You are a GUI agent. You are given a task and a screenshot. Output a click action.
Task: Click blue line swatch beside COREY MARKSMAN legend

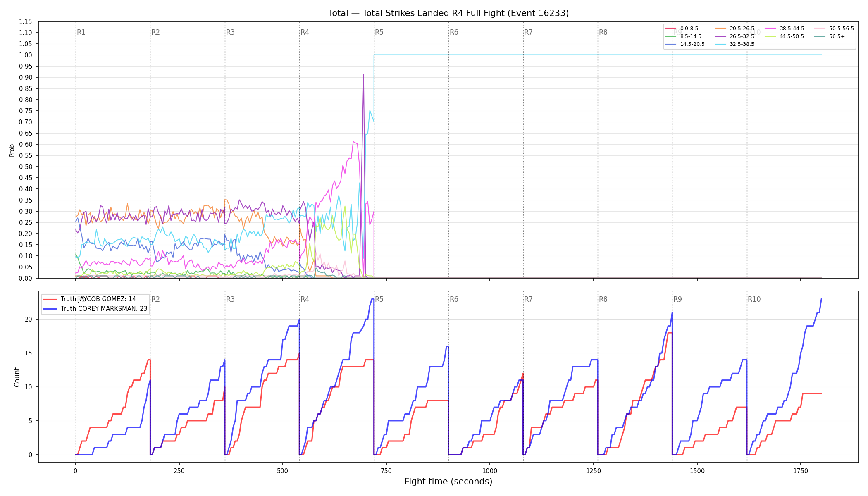50,309
